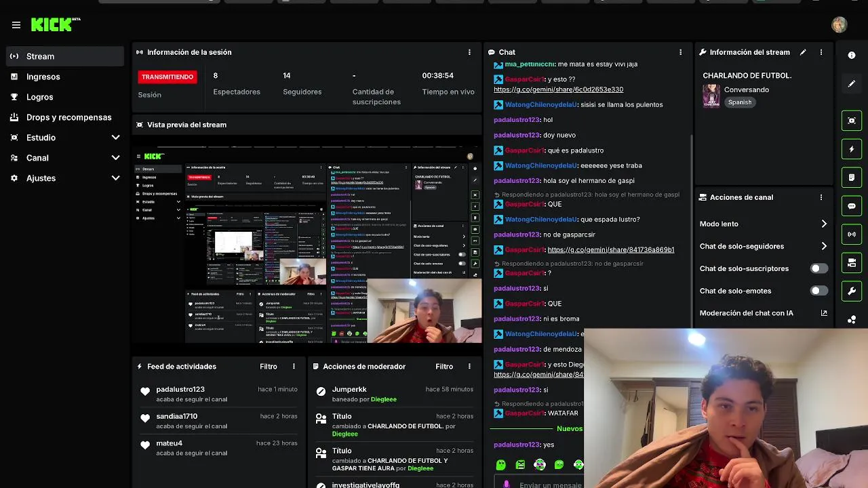Toggle Chat de solo-suscriptores switch
The image size is (868, 488).
coord(819,268)
